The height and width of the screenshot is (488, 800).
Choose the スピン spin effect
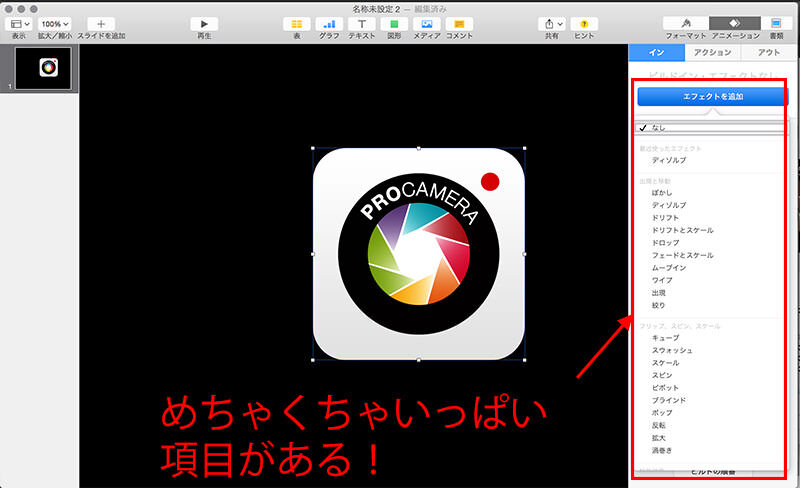click(x=662, y=376)
